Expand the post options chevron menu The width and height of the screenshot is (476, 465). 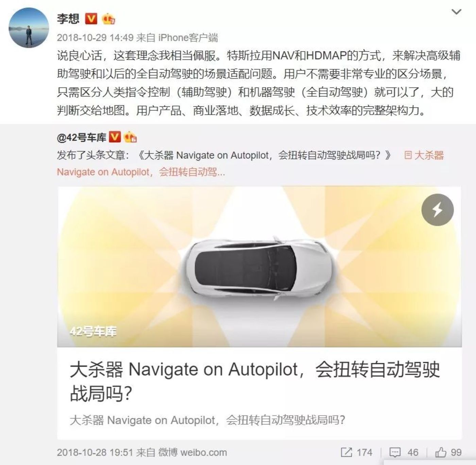tap(456, 12)
